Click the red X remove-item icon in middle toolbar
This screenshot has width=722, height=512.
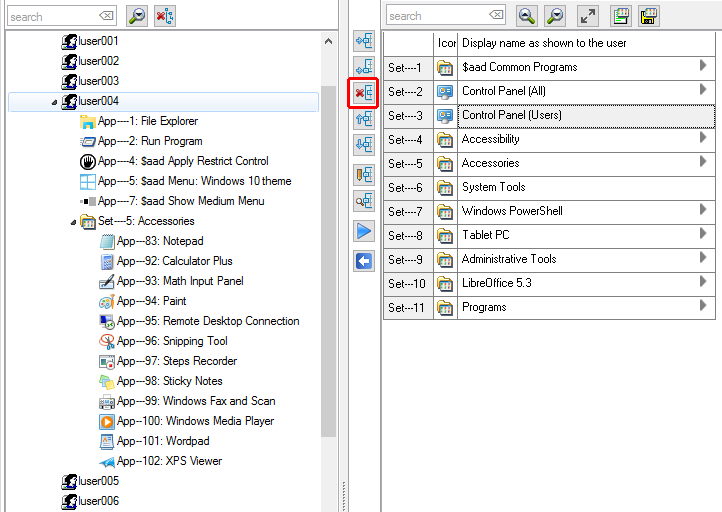(364, 93)
